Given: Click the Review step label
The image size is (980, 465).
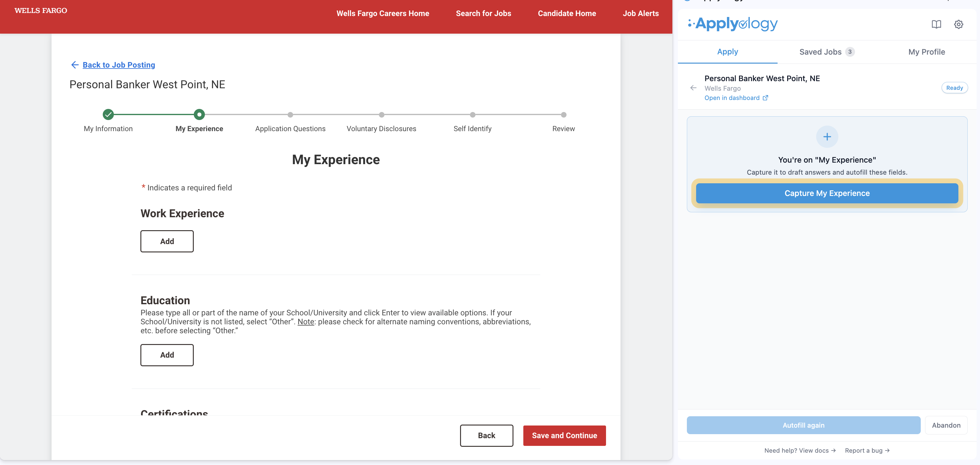Looking at the screenshot, I should click(563, 129).
